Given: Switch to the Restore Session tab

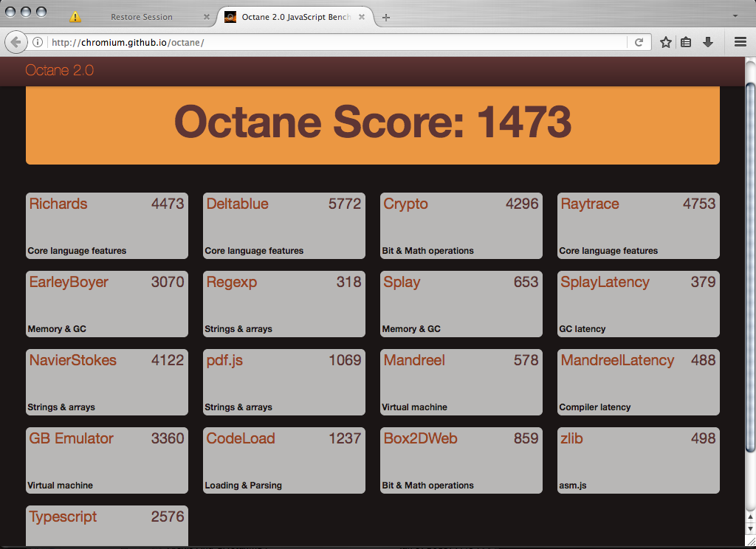Looking at the screenshot, I should coord(142,17).
